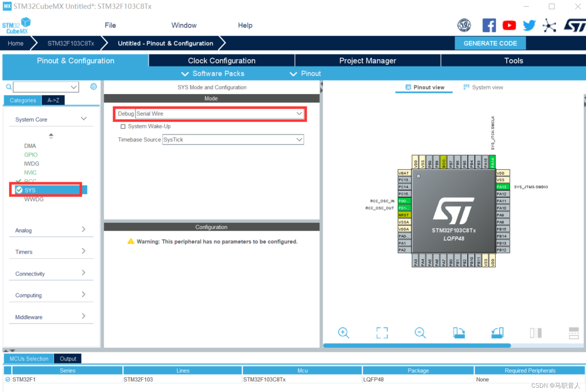Expand the Computing category

tap(83, 295)
